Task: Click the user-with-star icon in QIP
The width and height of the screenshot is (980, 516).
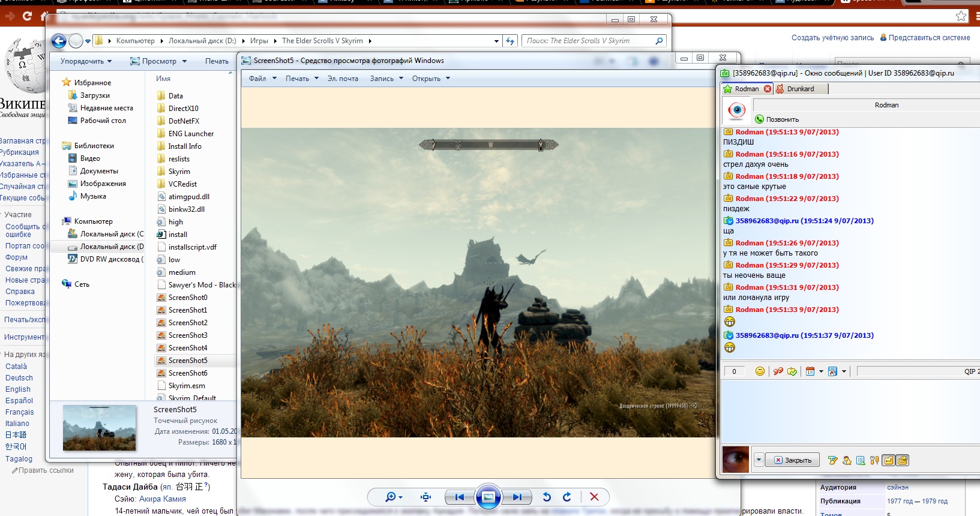Action: [x=847, y=460]
